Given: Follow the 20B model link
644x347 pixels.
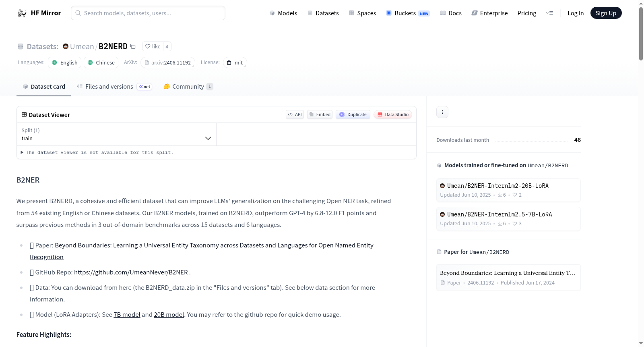Looking at the screenshot, I should [169, 315].
